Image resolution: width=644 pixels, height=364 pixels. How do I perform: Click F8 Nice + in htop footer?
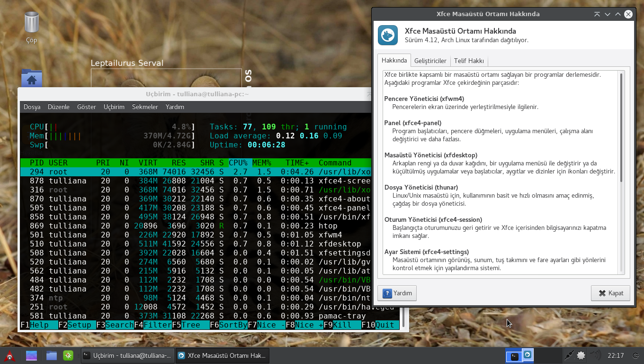[304, 325]
